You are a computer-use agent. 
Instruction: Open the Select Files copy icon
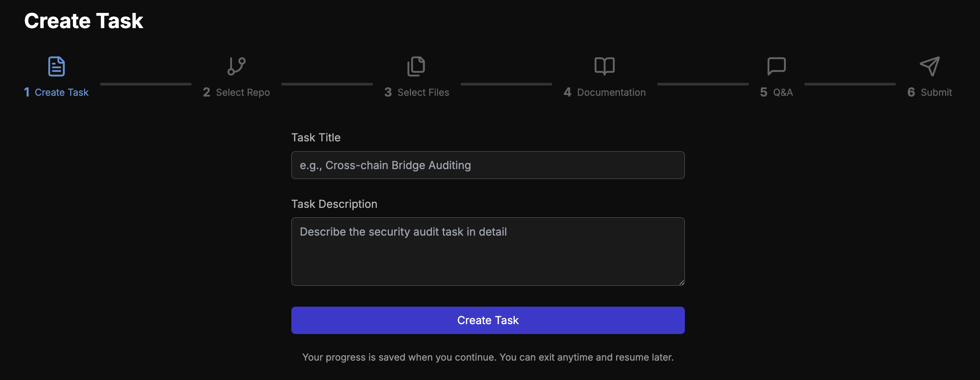pyautogui.click(x=417, y=66)
